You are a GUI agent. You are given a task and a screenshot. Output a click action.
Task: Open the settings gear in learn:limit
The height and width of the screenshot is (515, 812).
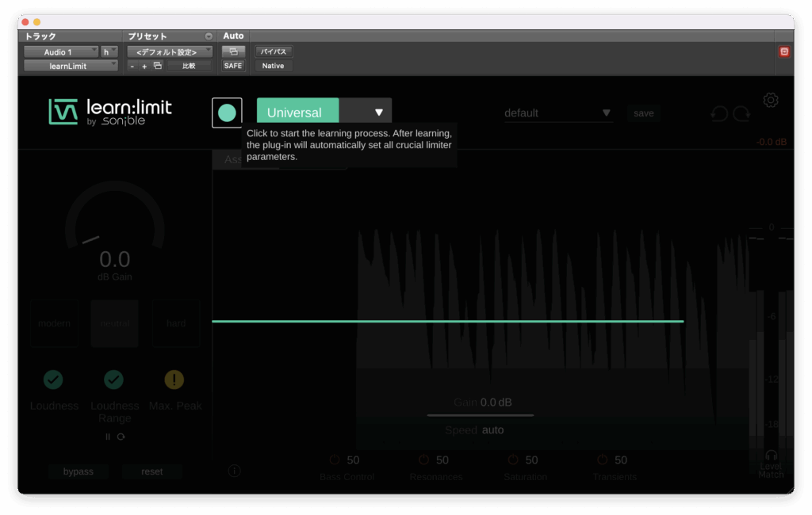tap(771, 100)
